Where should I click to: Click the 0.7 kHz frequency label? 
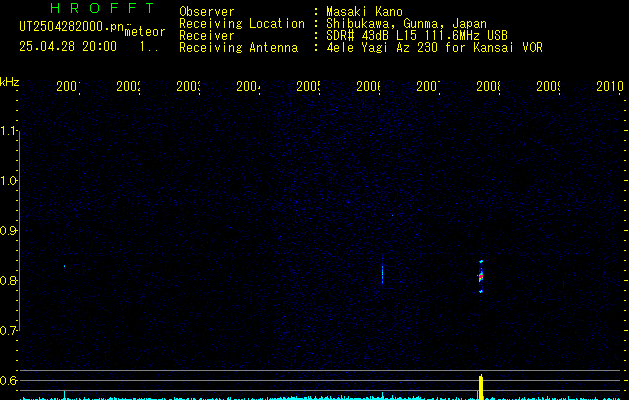pos(8,330)
